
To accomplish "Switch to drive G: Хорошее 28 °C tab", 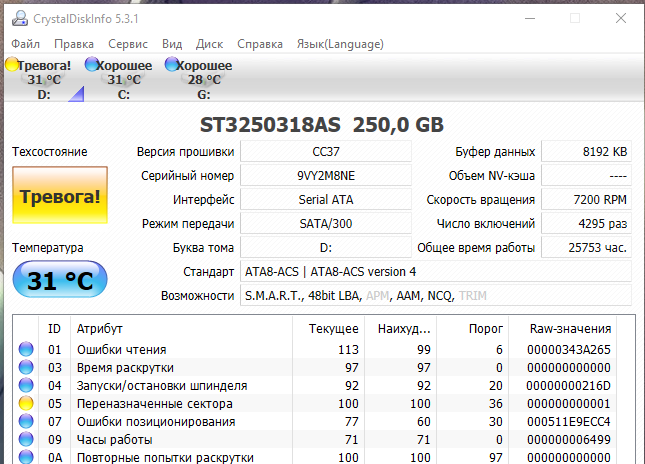I will click(204, 79).
